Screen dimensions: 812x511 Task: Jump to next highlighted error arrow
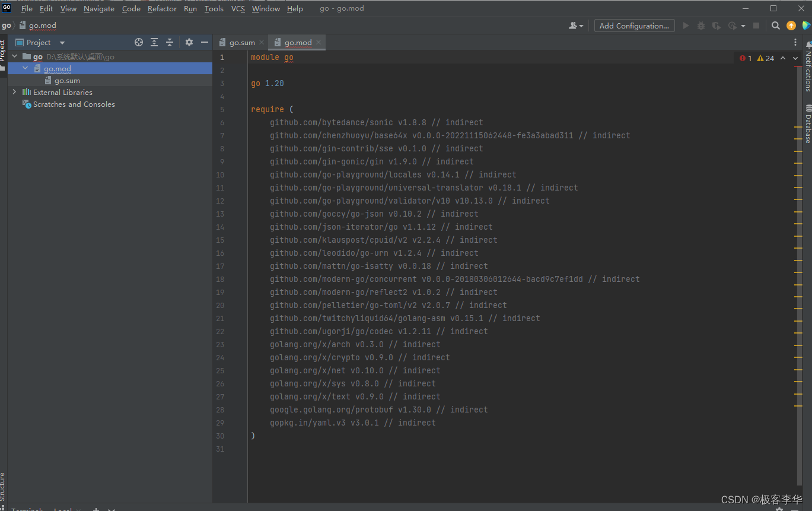click(795, 58)
